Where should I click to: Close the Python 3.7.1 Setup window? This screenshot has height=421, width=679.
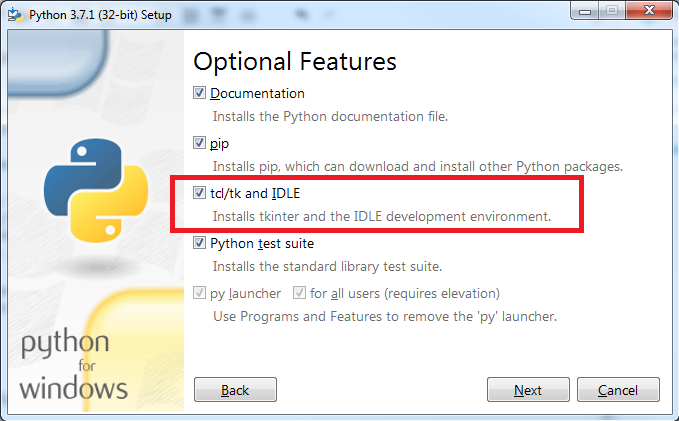click(x=647, y=11)
